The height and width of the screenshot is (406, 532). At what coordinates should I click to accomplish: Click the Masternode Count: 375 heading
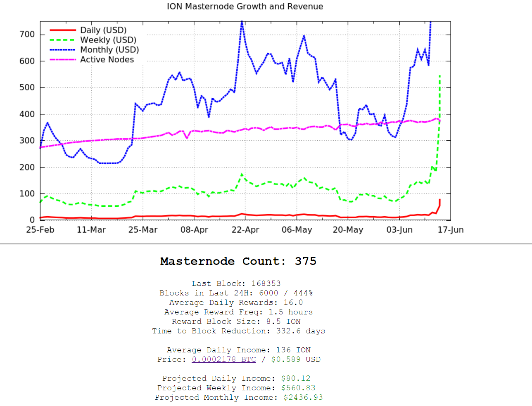[238, 261]
